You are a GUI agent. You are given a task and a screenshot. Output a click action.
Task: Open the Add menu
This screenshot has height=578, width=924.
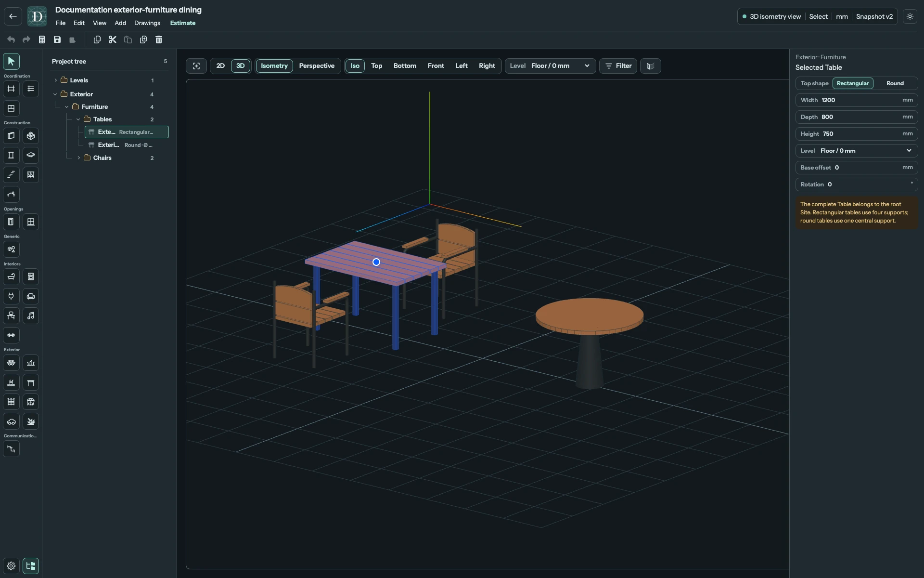click(x=120, y=23)
